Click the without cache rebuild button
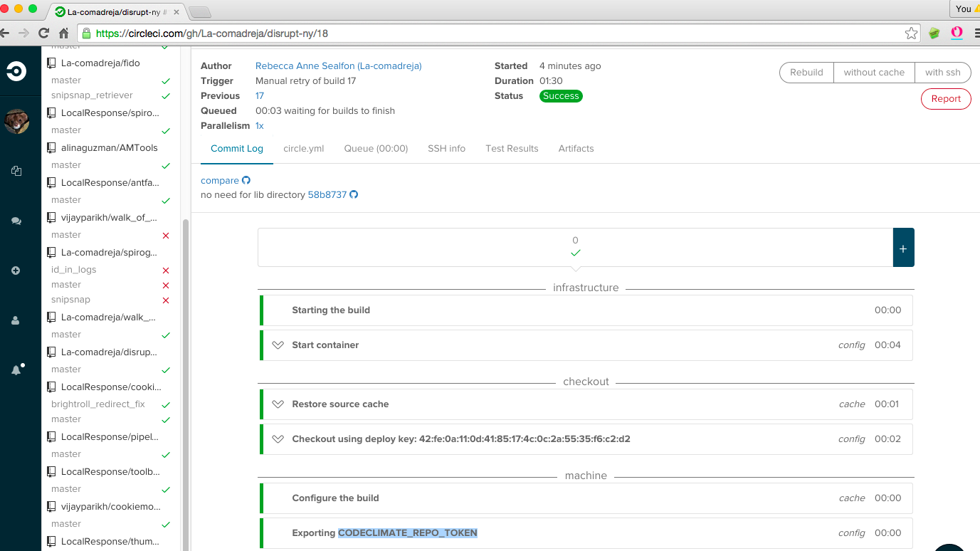The width and height of the screenshot is (980, 551). (874, 73)
